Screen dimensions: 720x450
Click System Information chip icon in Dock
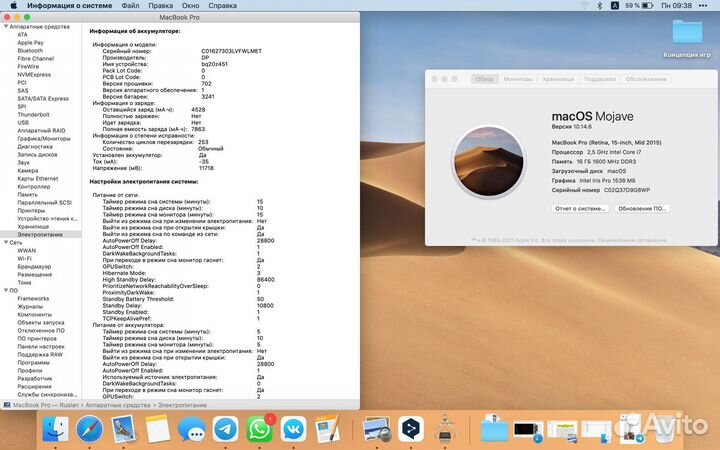445,429
